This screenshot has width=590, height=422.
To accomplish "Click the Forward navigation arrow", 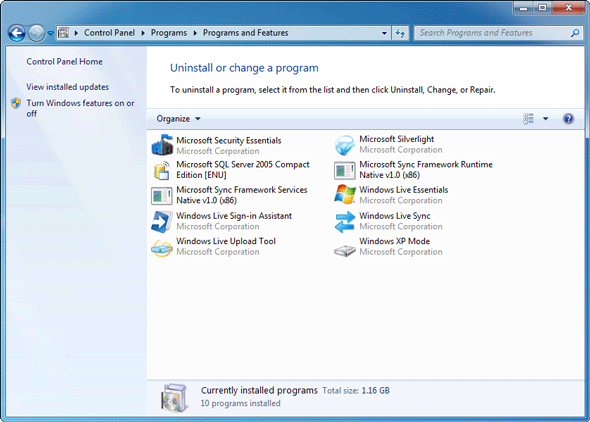I will 36,33.
